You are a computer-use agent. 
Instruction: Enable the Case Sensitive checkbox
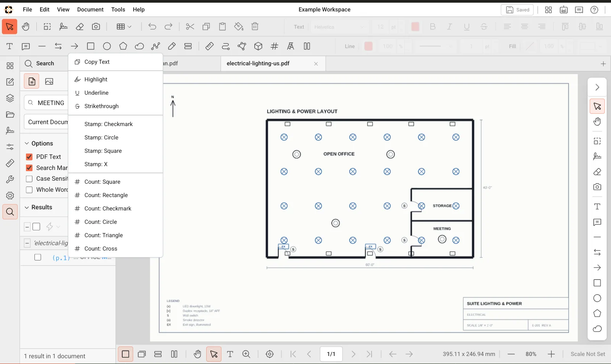coord(29,179)
